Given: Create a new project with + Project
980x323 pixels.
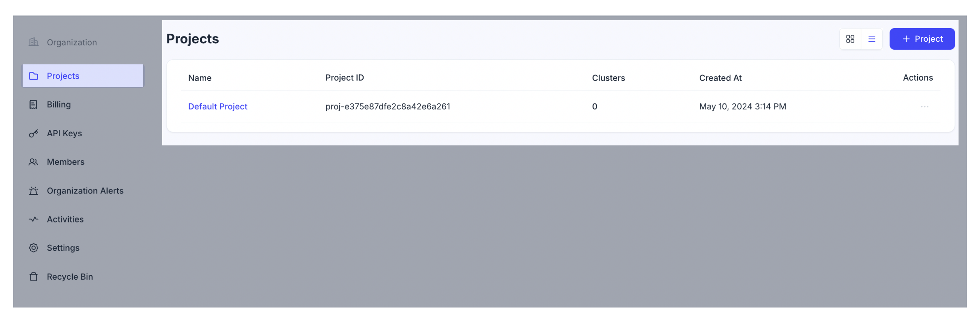Looking at the screenshot, I should pyautogui.click(x=922, y=39).
